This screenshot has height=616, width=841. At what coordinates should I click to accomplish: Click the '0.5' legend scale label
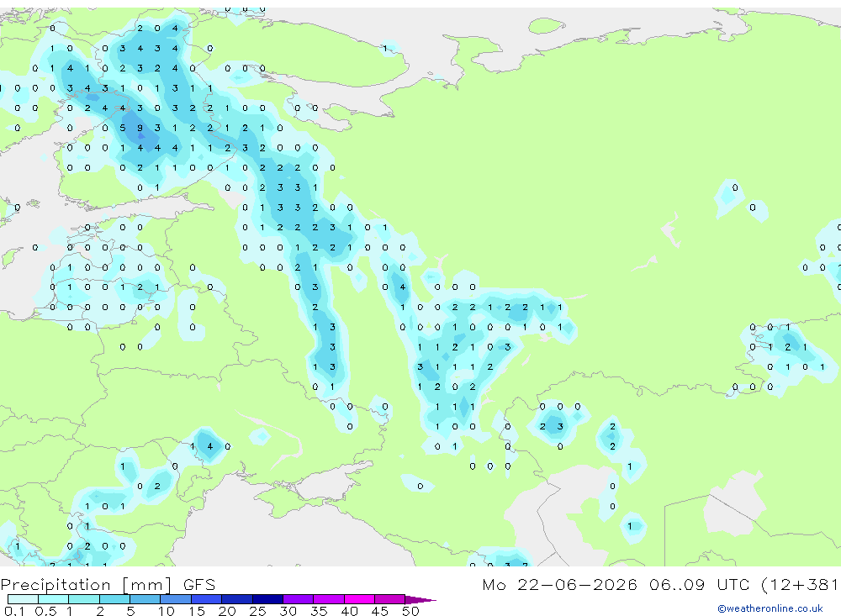click(x=45, y=611)
